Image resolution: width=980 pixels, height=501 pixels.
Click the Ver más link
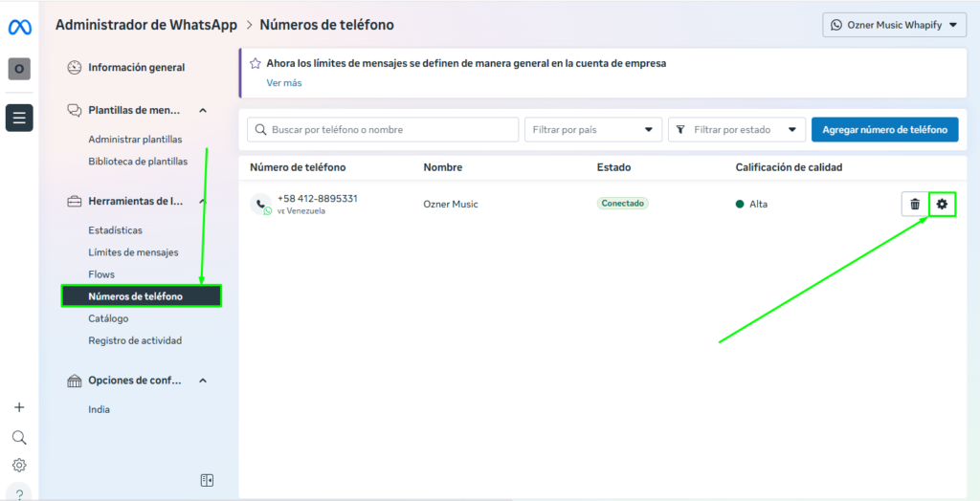point(284,82)
